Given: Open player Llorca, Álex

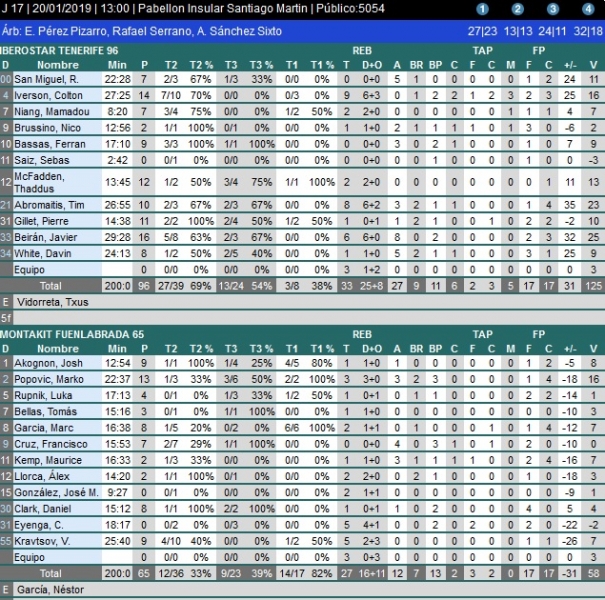Looking at the screenshot, I should (x=42, y=477).
